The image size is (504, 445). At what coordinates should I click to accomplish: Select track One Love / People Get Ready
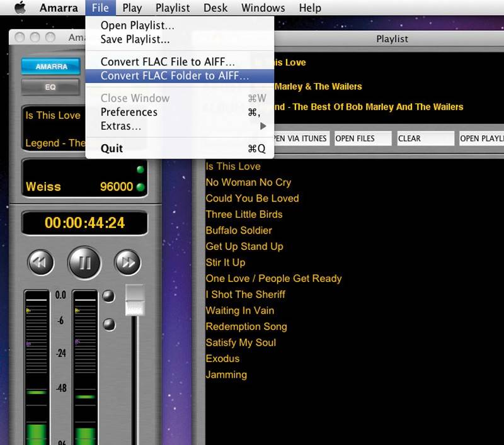click(273, 279)
